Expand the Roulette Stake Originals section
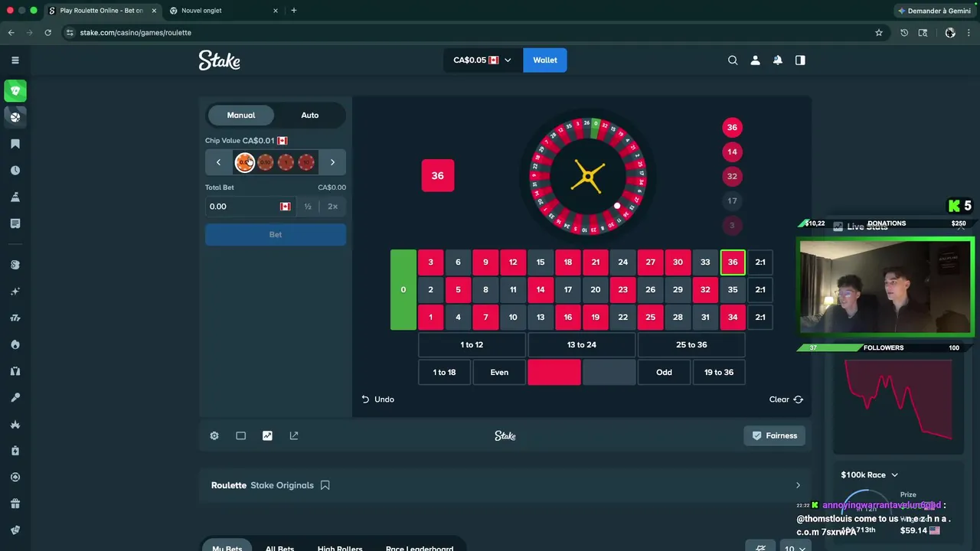Viewport: 980px width, 551px height. [798, 485]
